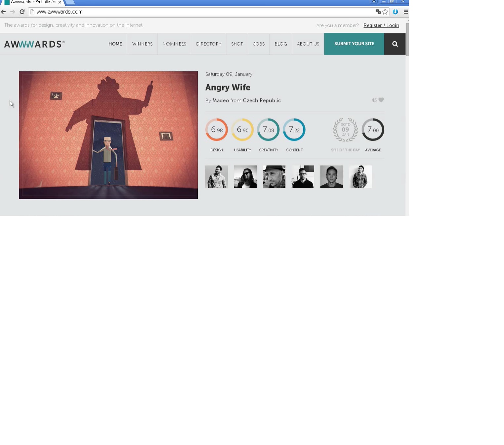Bookmark page with the star icon

pyautogui.click(x=385, y=12)
